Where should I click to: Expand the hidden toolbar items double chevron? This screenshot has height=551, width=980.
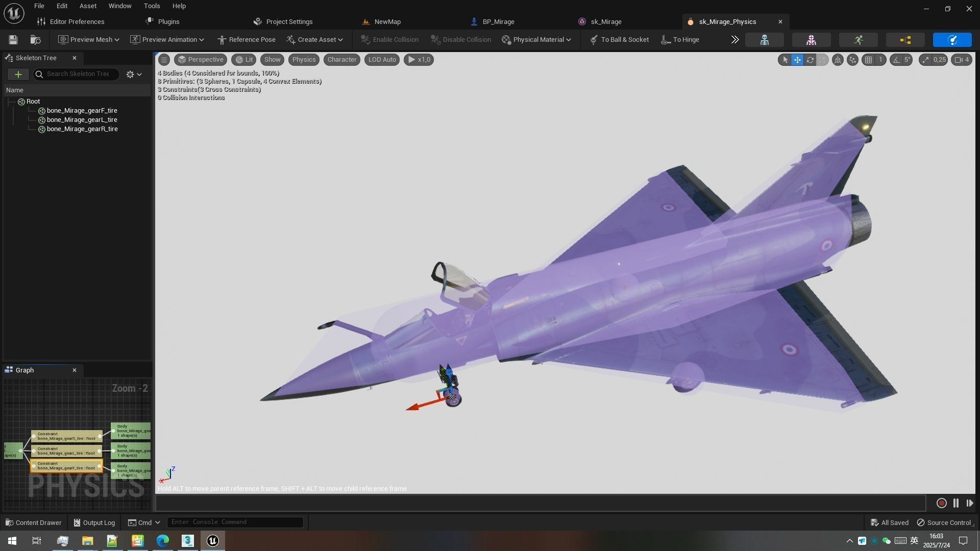[734, 40]
